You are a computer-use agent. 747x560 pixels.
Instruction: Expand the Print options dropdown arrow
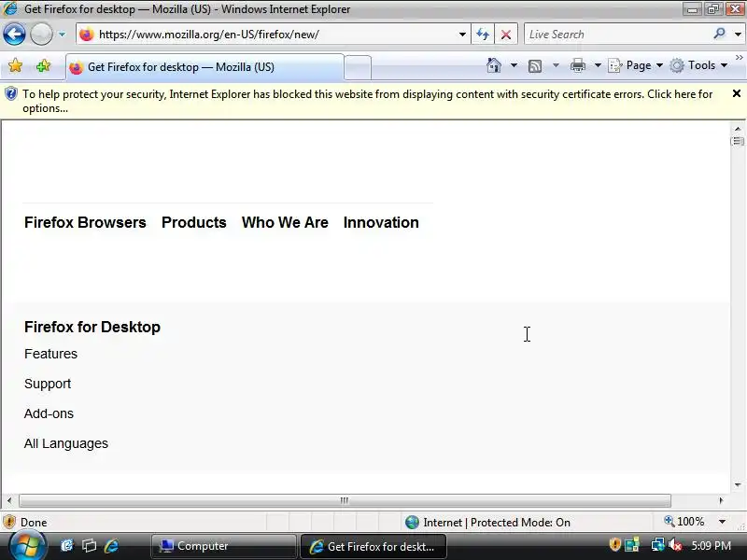[x=598, y=65]
